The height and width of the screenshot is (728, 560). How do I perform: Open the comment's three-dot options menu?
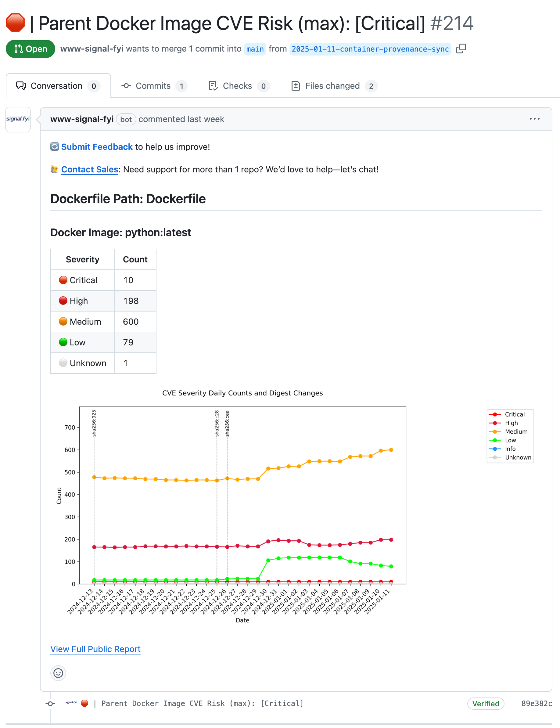[x=534, y=119]
